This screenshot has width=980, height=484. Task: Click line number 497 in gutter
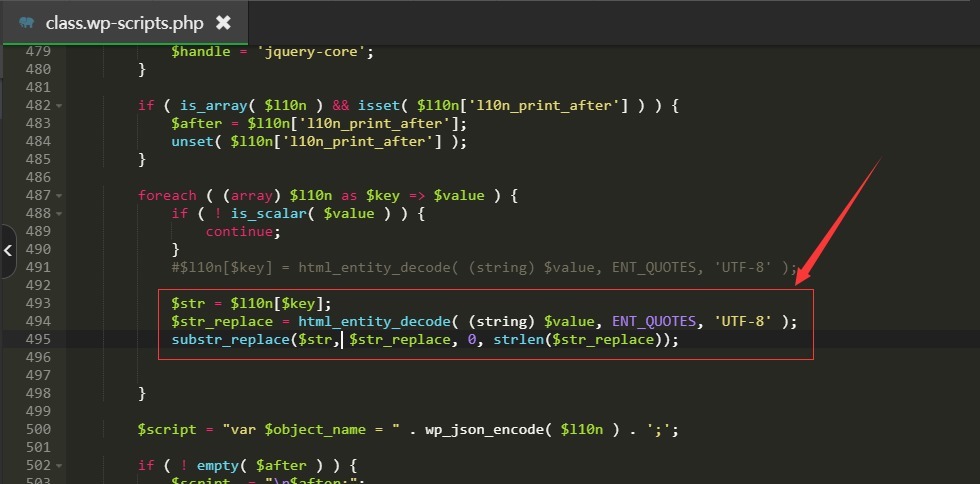click(38, 376)
